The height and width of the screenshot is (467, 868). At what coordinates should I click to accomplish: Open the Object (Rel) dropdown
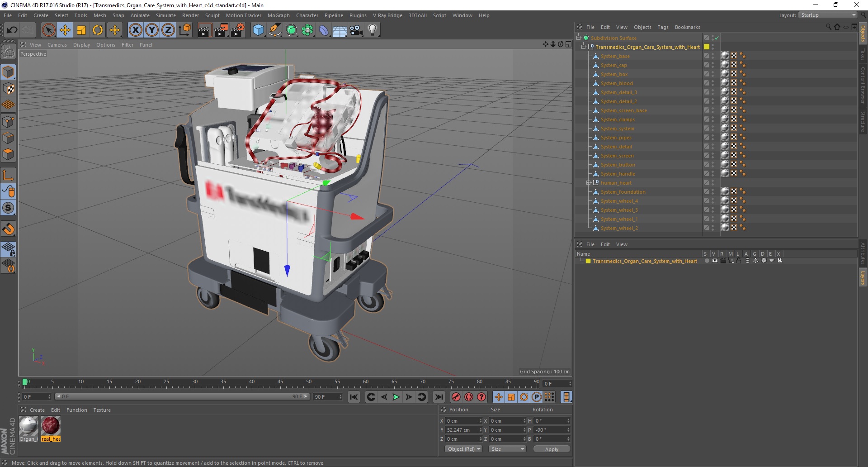click(x=463, y=449)
